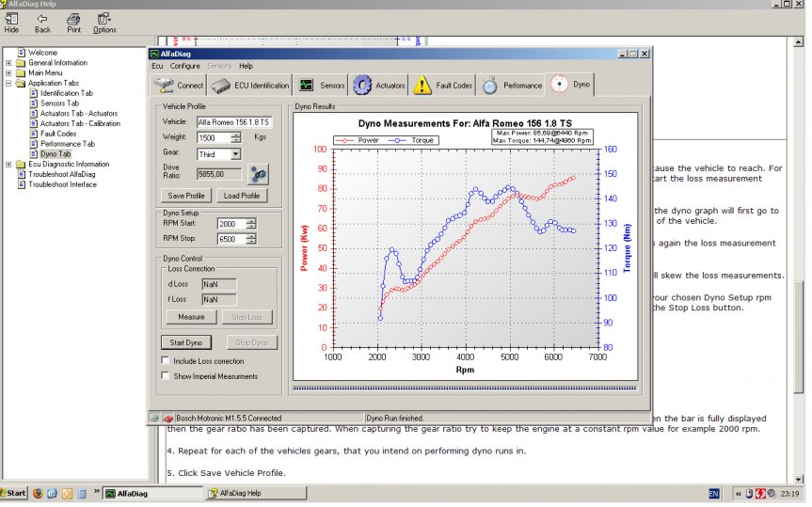Open the ECU Identification tab
The width and height of the screenshot is (812, 507).
tap(249, 86)
